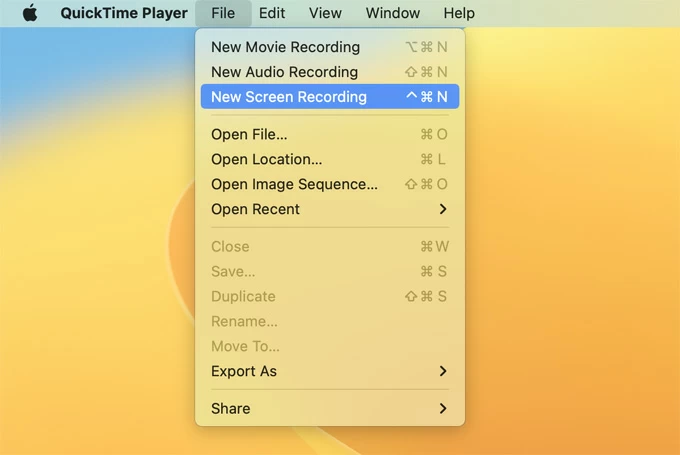Select New Audio Recording
This screenshot has width=680, height=455.
click(284, 72)
